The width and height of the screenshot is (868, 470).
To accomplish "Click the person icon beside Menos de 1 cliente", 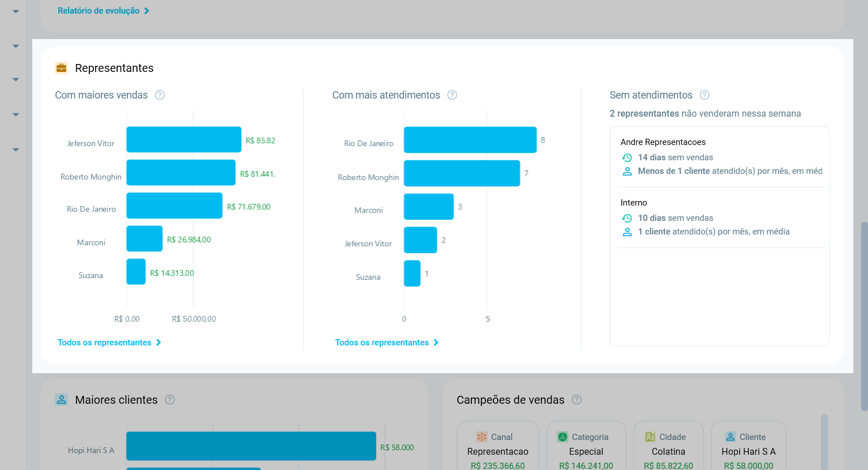I will tap(627, 172).
